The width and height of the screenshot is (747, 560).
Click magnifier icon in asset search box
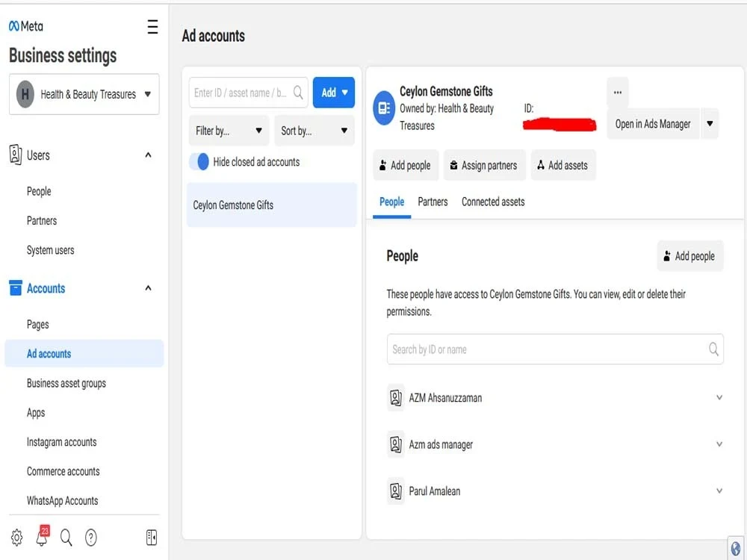298,93
